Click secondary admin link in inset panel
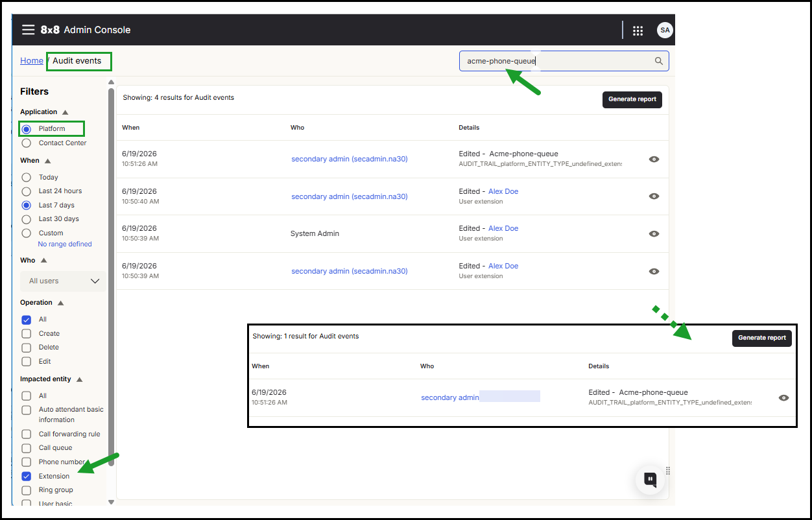Image resolution: width=812 pixels, height=520 pixels. click(450, 397)
